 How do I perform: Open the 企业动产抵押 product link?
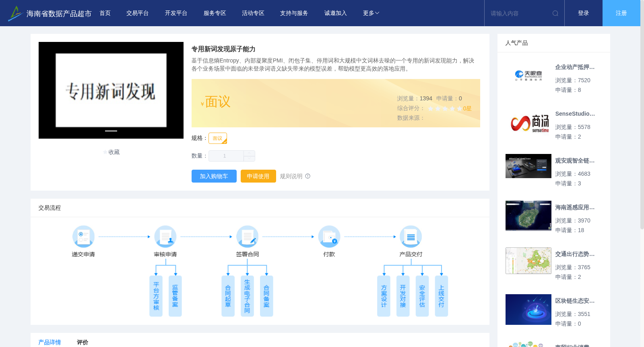coord(575,67)
